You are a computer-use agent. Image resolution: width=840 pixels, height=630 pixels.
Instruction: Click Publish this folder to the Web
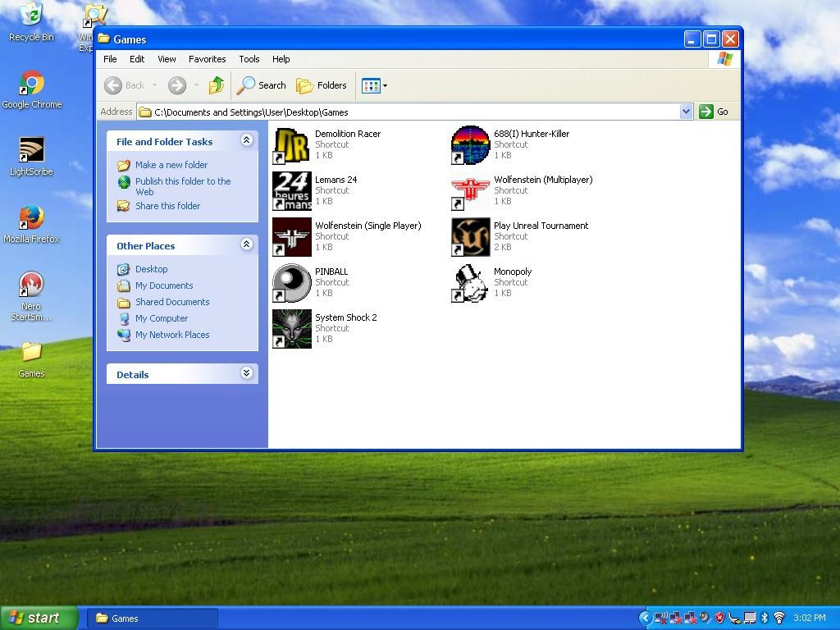click(183, 186)
